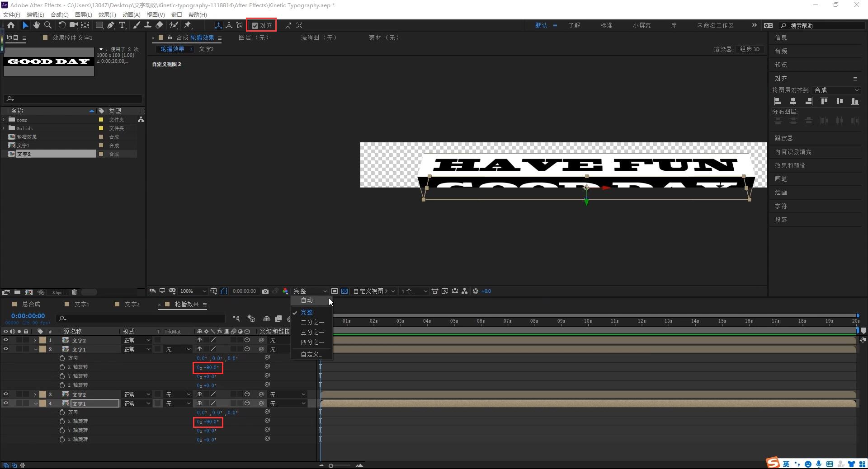
Task: Select the Roto Brush tool
Action: click(x=174, y=25)
